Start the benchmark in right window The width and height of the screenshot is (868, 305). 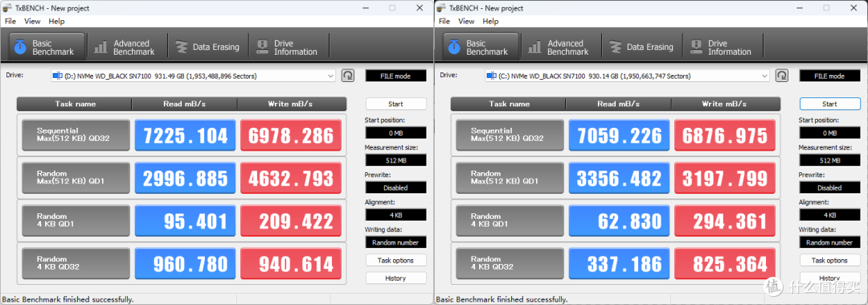click(x=829, y=104)
